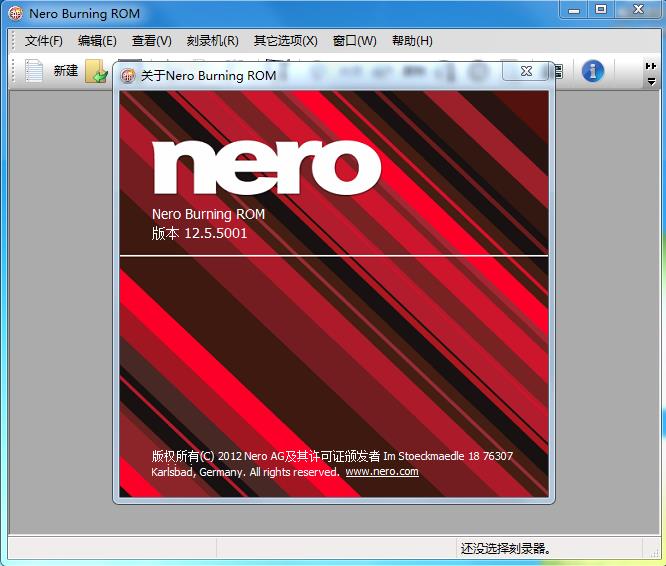Screen dimensions: 666x566
Task: Click the Nero Burning ROM product name text
Action: [x=208, y=214]
